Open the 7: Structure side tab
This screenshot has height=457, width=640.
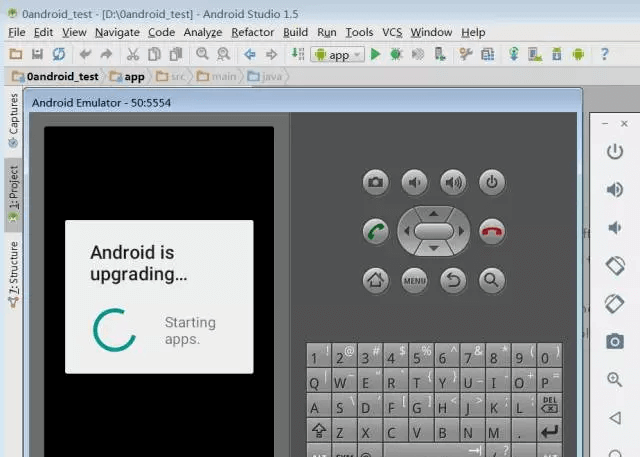tap(13, 274)
